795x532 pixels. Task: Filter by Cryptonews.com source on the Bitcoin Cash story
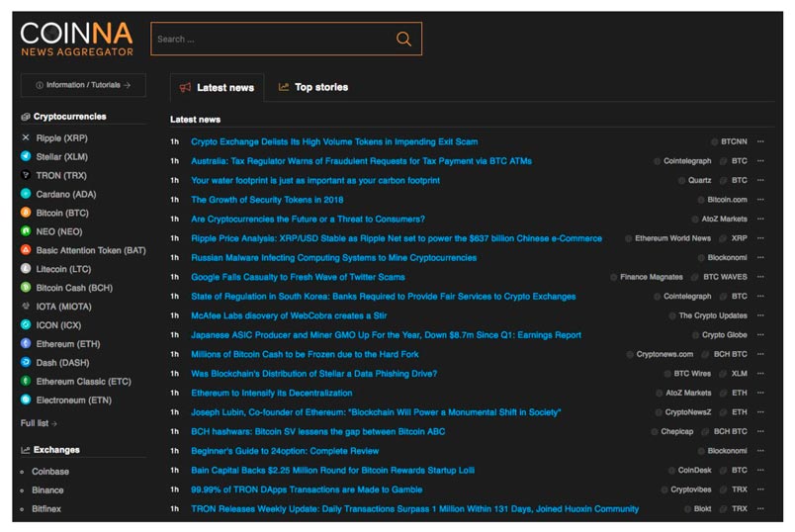coord(664,354)
